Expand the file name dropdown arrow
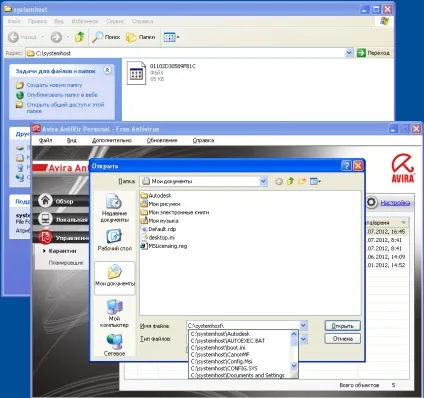Screen dimensions: 424x398 click(304, 325)
